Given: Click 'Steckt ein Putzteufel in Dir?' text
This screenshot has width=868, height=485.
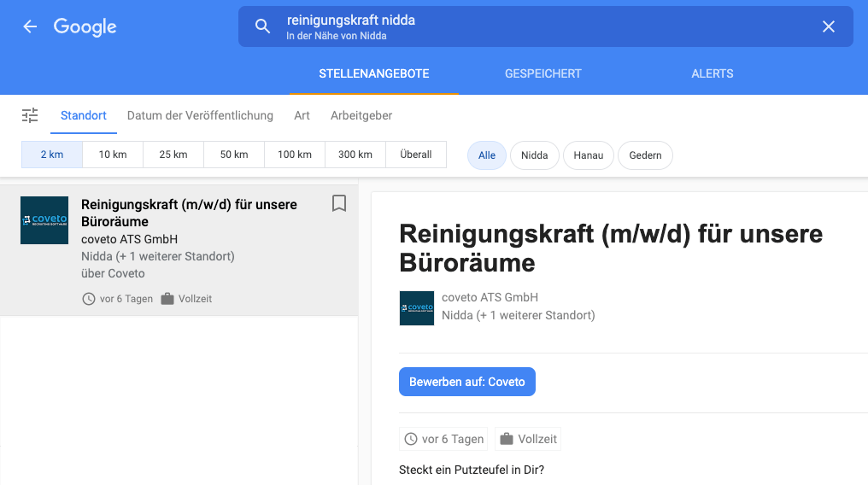Looking at the screenshot, I should point(471,470).
